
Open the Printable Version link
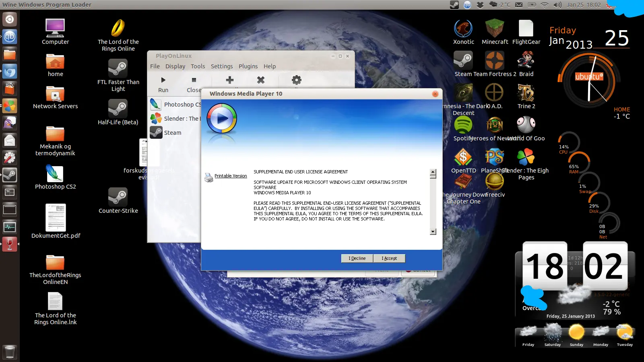click(x=231, y=176)
